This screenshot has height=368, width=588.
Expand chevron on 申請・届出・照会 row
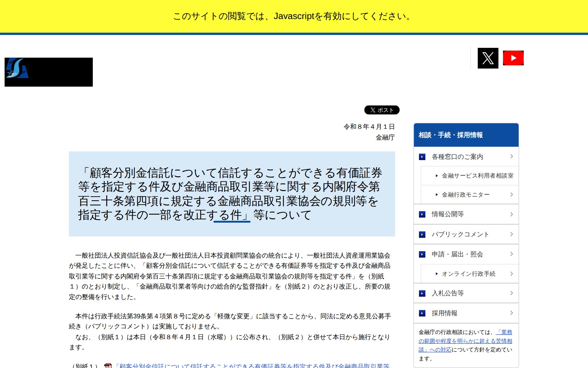coord(511,254)
